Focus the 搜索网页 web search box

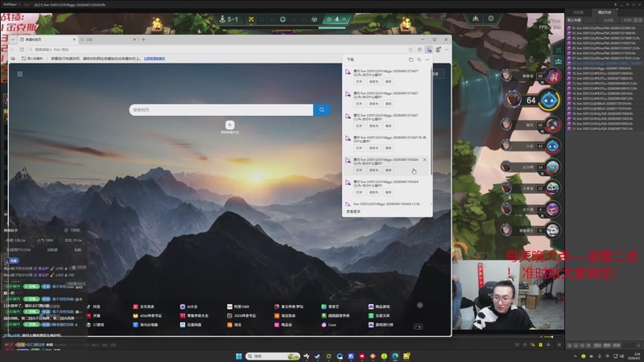(x=221, y=110)
